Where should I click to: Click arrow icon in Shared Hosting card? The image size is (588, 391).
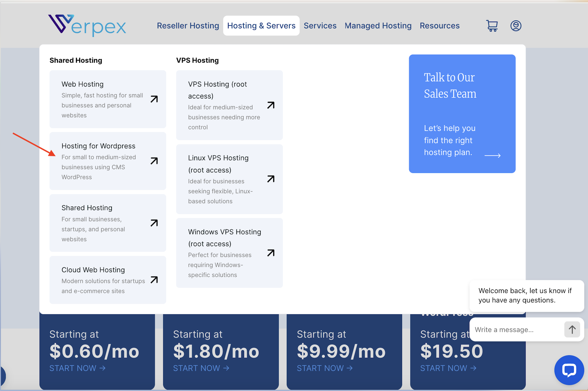pos(154,223)
